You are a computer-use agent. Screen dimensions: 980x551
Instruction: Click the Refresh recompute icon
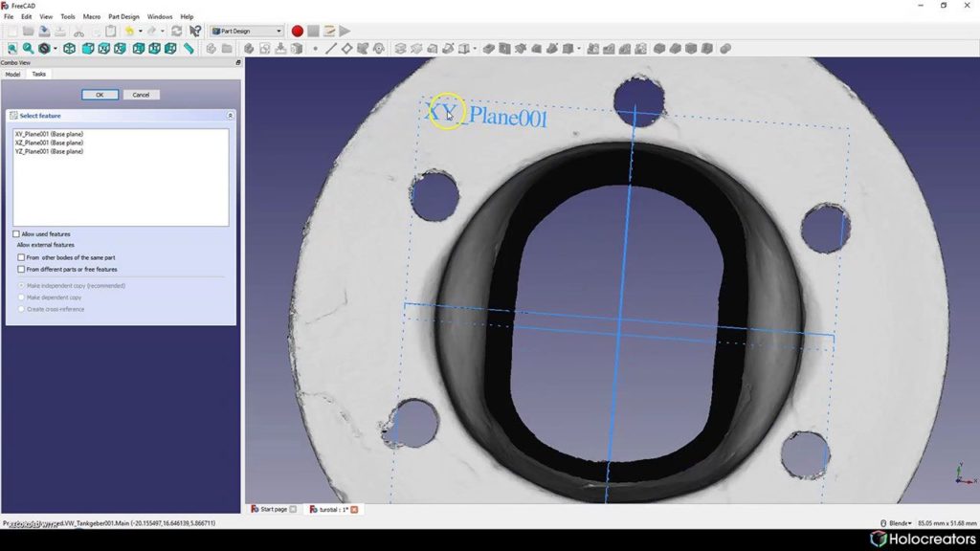[177, 32]
